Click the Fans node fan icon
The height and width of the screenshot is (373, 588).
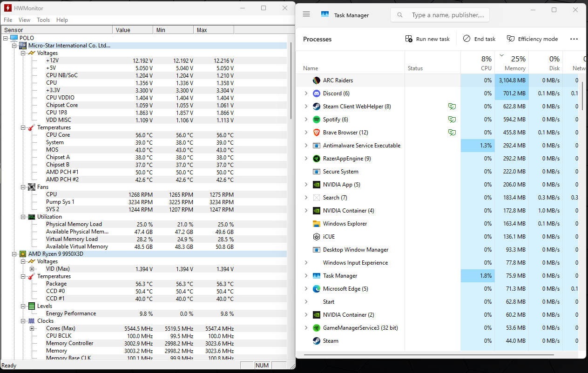pyautogui.click(x=32, y=187)
